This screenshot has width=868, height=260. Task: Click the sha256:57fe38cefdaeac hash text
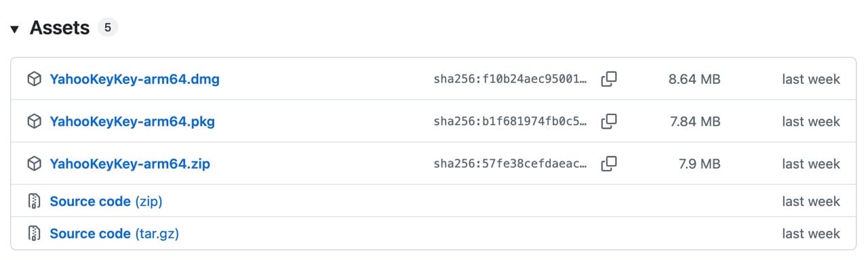click(511, 163)
